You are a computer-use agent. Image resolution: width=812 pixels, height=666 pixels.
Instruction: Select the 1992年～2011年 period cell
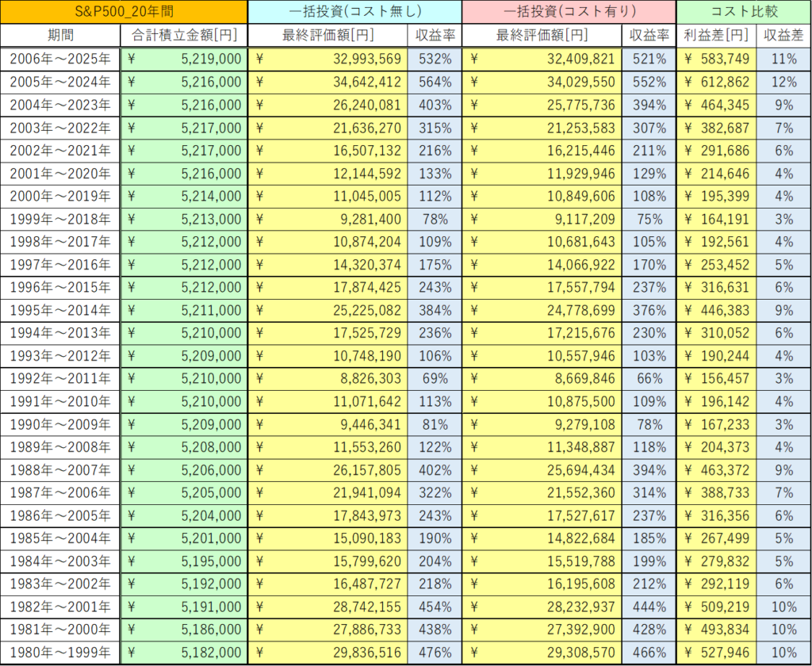tap(60, 379)
